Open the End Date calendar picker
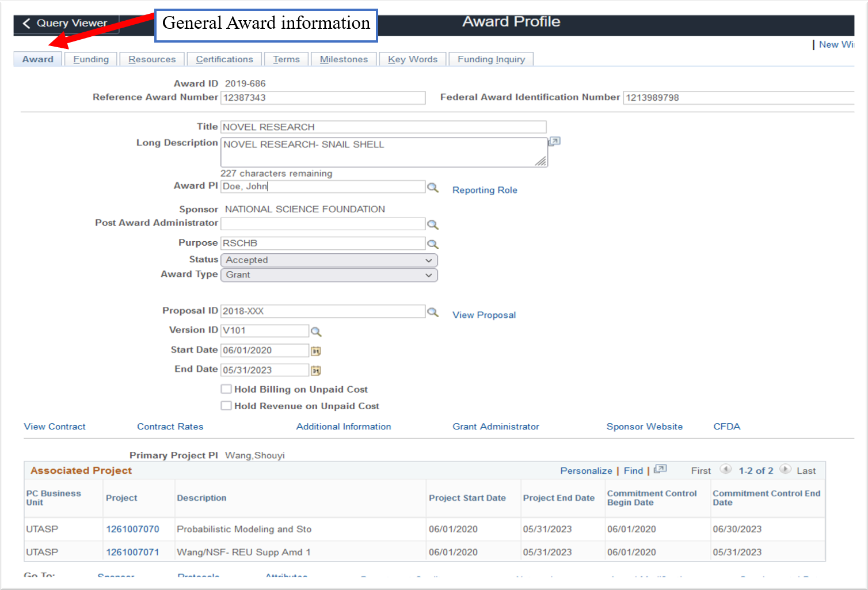 click(x=316, y=371)
